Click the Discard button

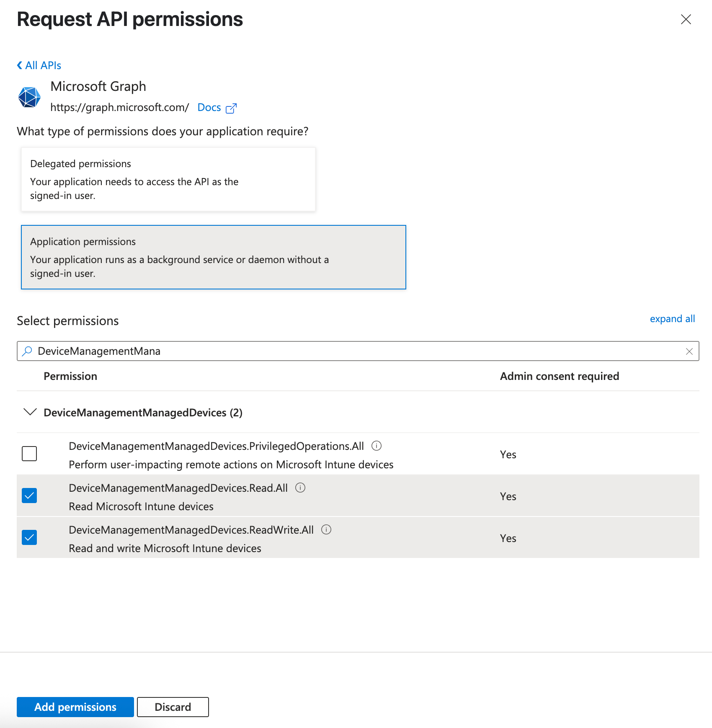[x=173, y=707]
